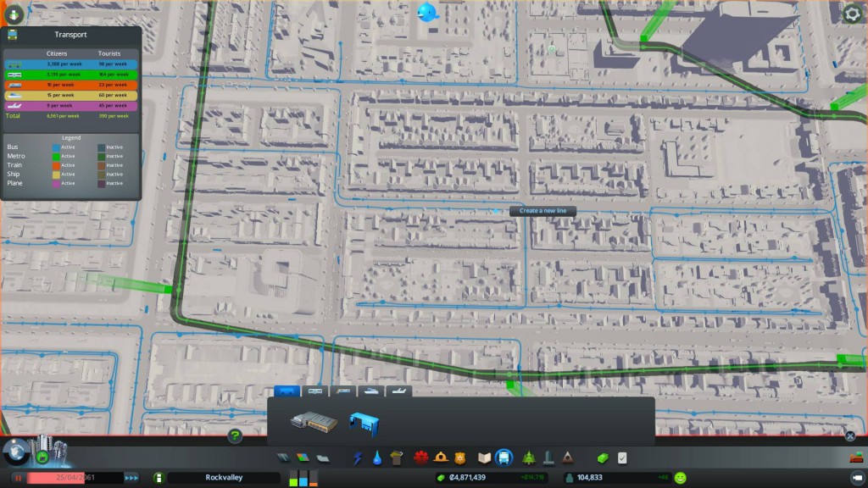Open the Garbage services menu
The image size is (868, 488).
(x=397, y=457)
